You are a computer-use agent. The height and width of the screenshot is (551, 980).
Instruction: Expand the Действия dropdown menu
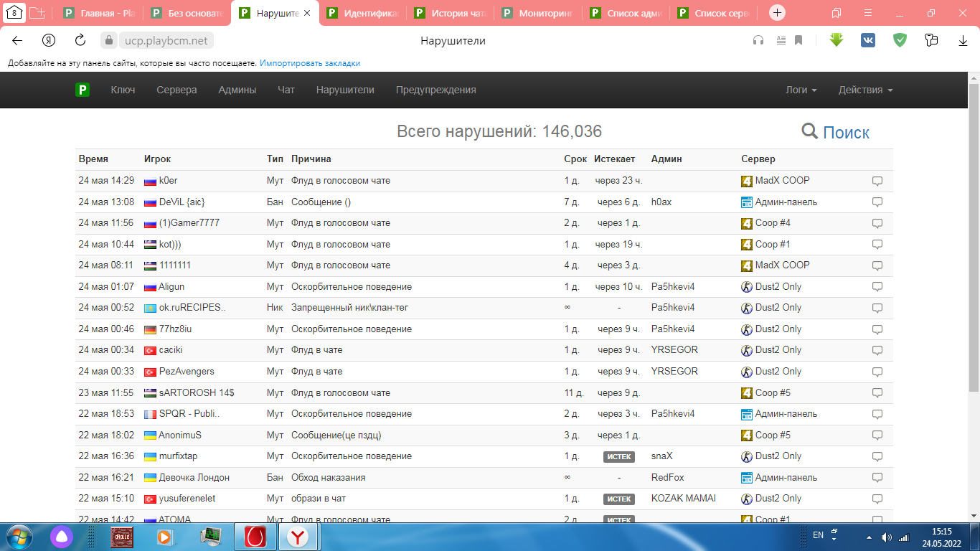point(866,90)
